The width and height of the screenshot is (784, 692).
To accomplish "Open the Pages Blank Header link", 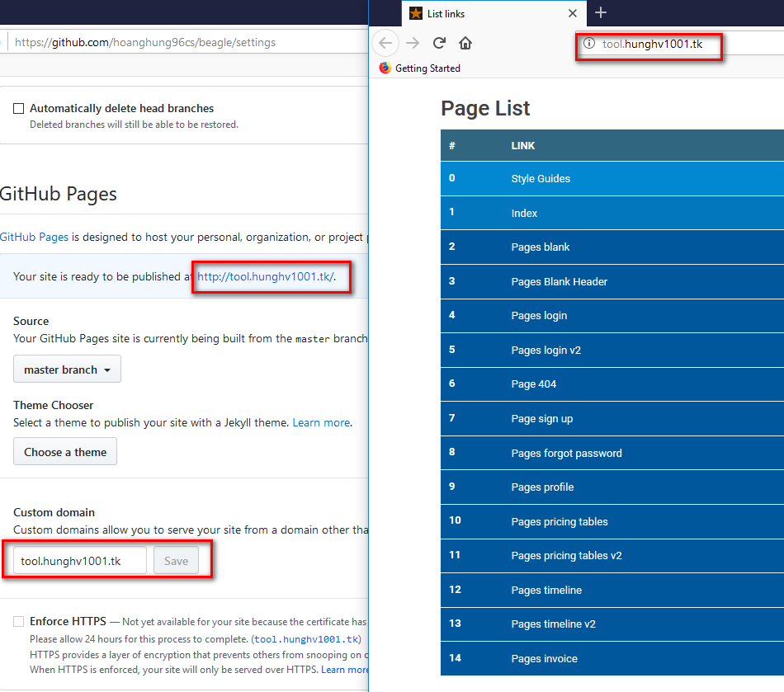I will [559, 281].
